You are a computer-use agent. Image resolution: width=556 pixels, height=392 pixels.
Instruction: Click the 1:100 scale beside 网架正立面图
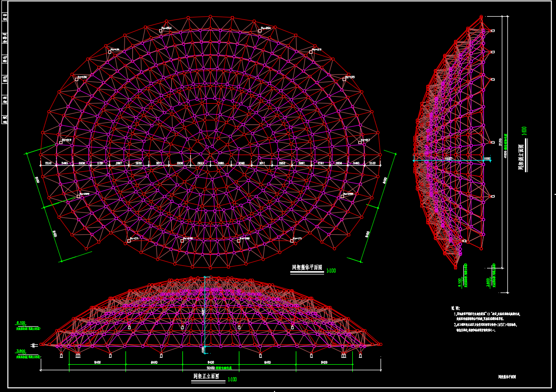pyautogui.click(x=232, y=380)
